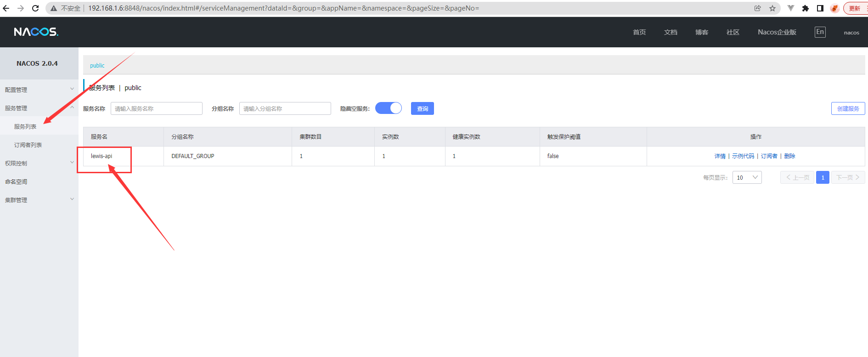Click the 下一页 pagination button

pyautogui.click(x=848, y=177)
